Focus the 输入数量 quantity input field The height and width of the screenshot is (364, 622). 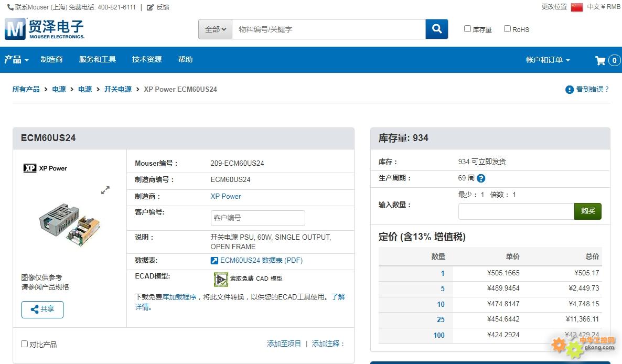[516, 211]
